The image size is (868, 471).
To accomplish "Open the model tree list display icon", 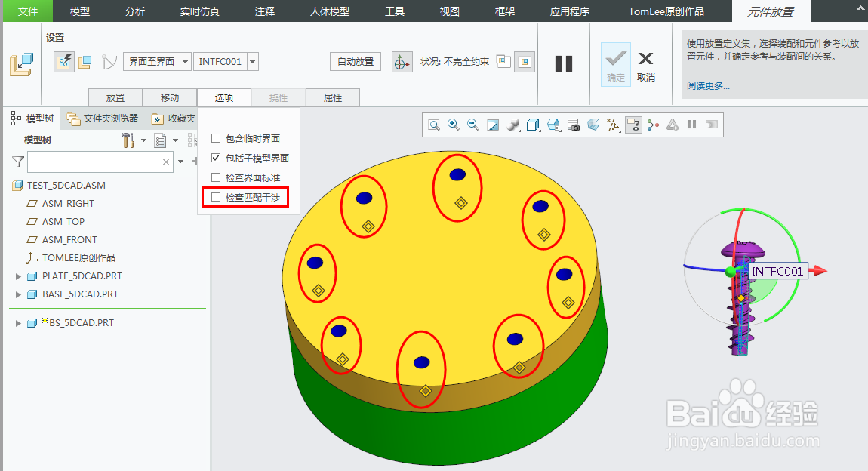I will [160, 140].
